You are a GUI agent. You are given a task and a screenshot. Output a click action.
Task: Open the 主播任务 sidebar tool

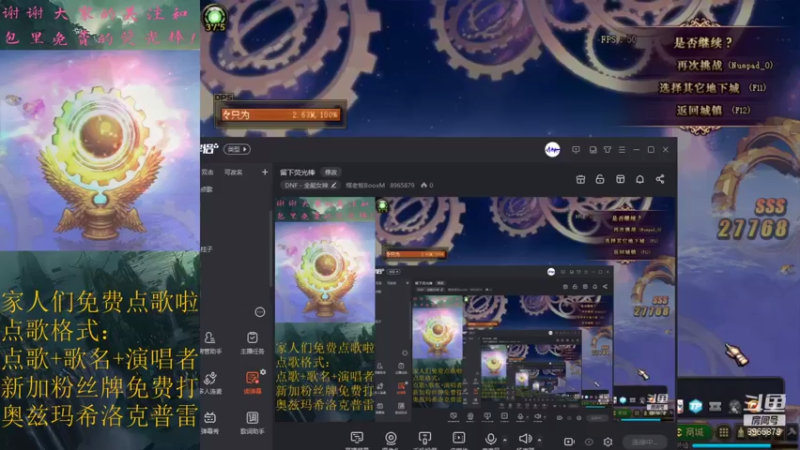coord(252,343)
